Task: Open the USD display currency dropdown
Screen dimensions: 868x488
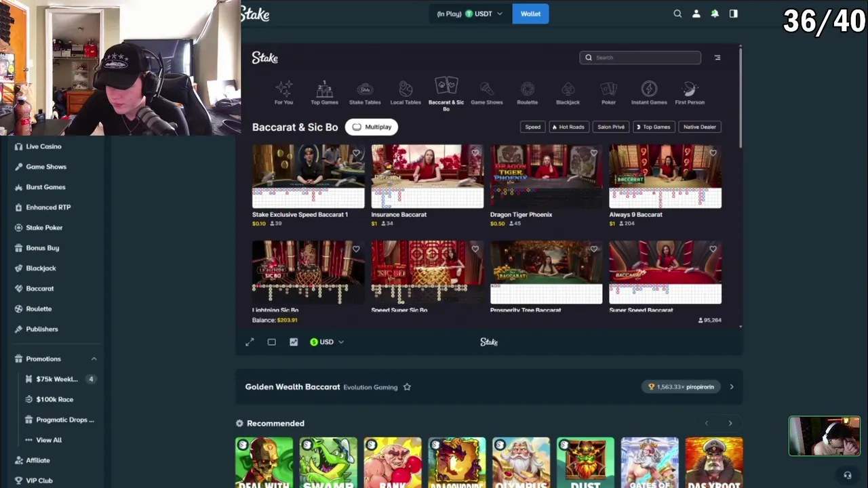Action: coord(327,342)
